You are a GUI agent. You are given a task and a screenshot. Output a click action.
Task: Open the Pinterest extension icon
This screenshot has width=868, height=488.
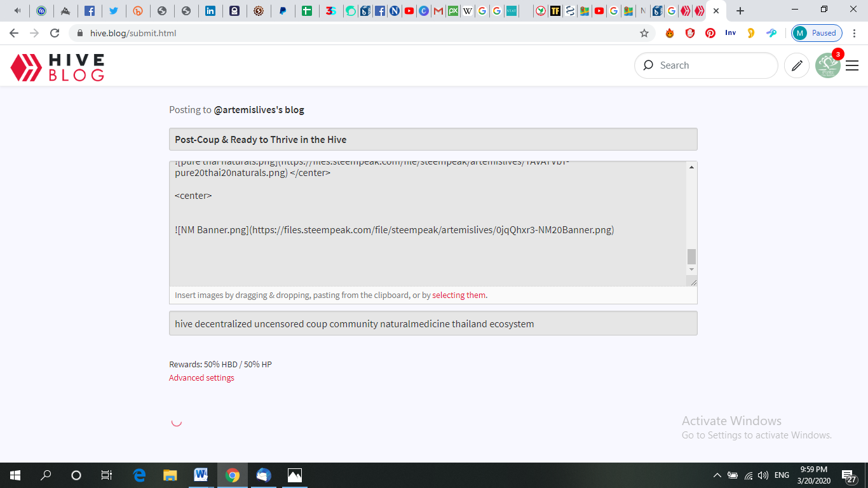point(710,33)
